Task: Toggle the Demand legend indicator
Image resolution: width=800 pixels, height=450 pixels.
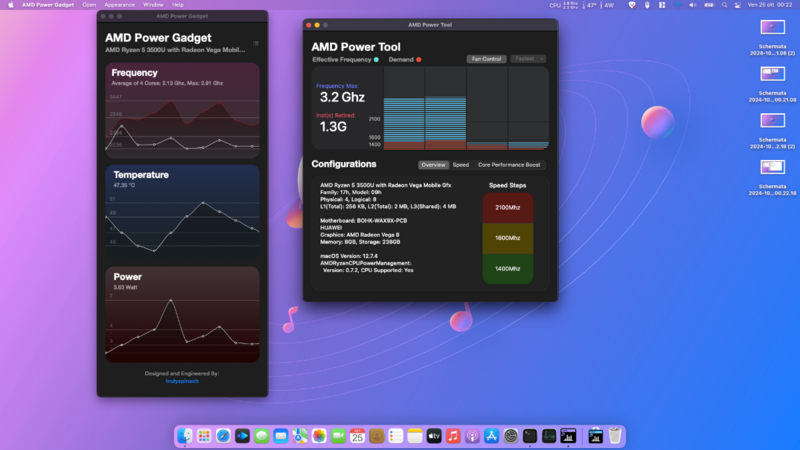Action: 418,60
